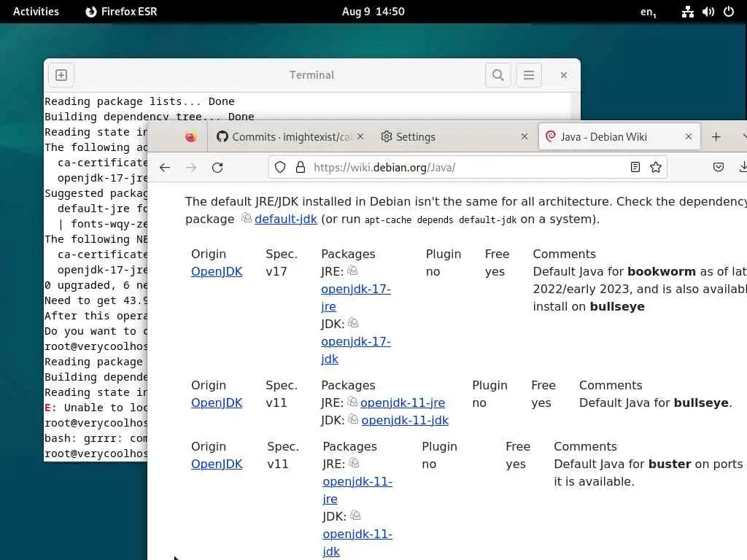This screenshot has width=747, height=560.
Task: Close the Terminal window
Action: [564, 75]
